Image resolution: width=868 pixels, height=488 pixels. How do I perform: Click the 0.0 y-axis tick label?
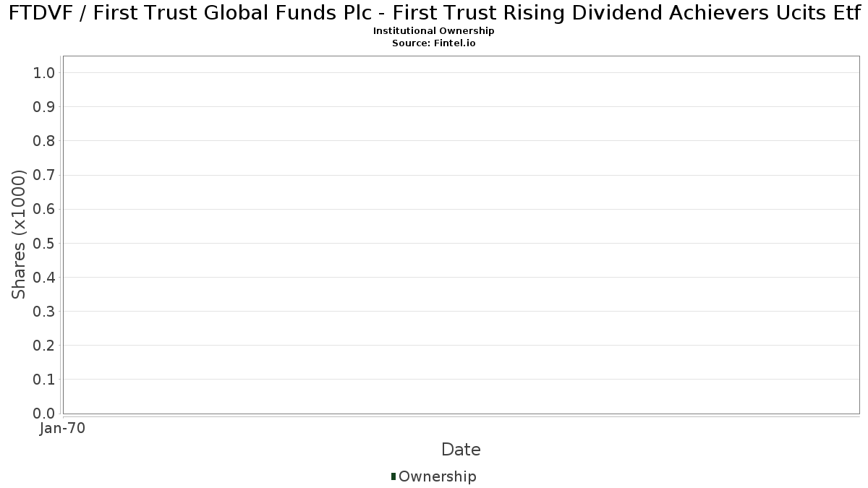click(x=44, y=414)
